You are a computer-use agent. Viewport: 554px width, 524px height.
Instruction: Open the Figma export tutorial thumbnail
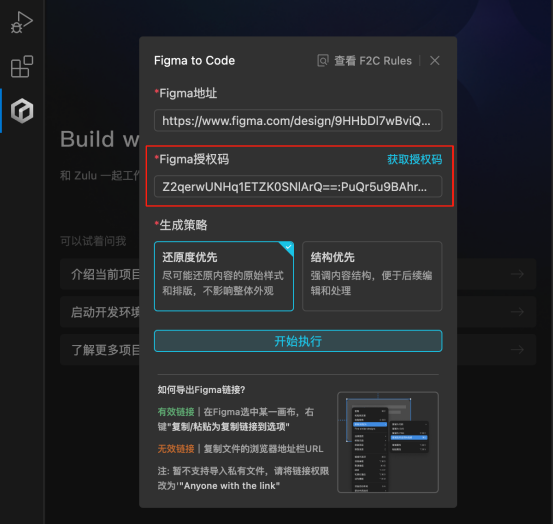tap(388, 442)
